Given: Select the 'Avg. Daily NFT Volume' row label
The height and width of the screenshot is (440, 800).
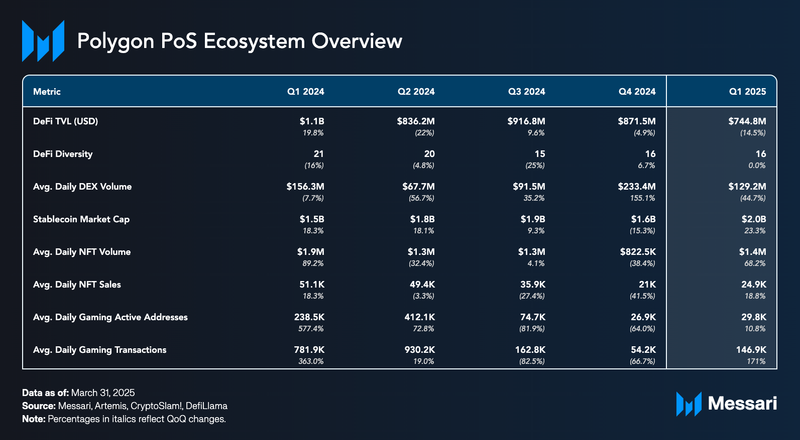Looking at the screenshot, I should click(82, 252).
